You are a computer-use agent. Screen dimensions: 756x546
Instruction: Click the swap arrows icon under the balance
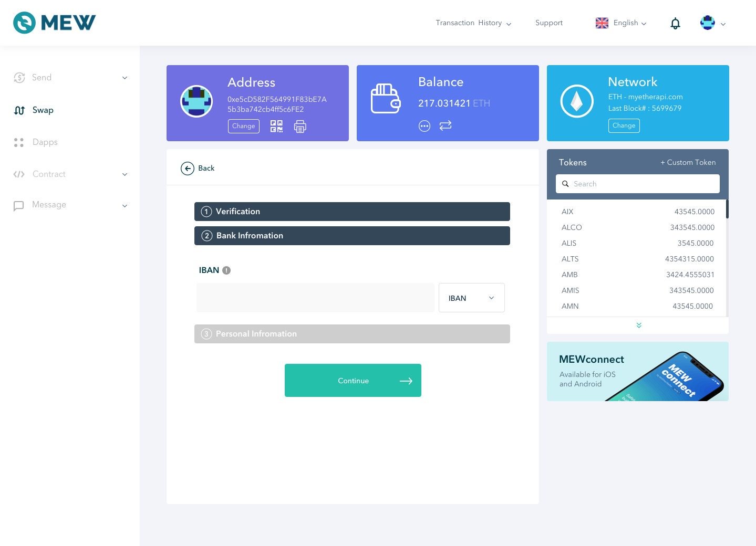click(x=446, y=126)
